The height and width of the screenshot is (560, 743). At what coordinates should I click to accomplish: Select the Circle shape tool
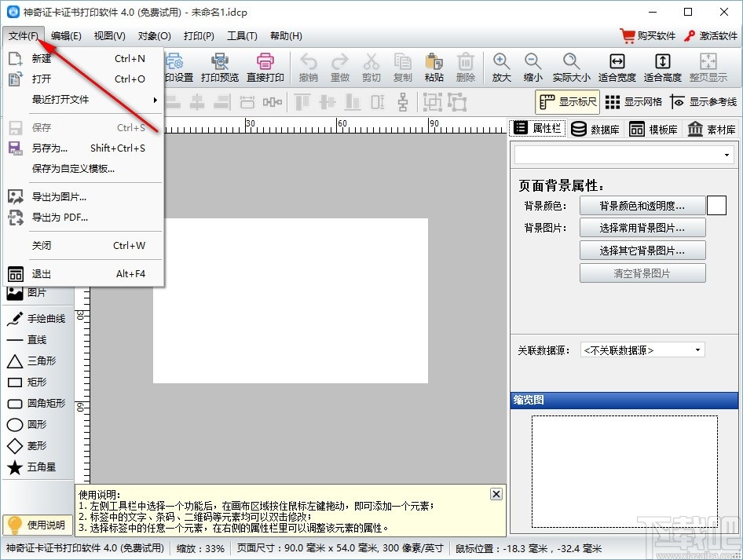coord(27,424)
